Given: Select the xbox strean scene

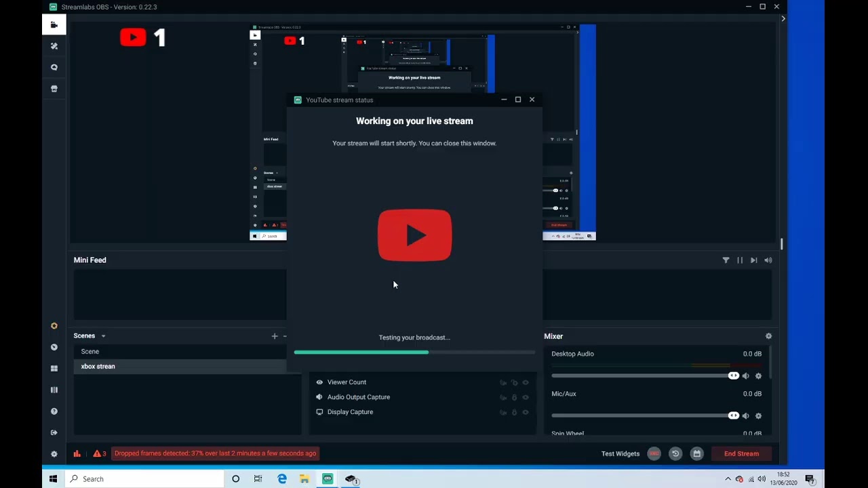Looking at the screenshot, I should [x=180, y=367].
